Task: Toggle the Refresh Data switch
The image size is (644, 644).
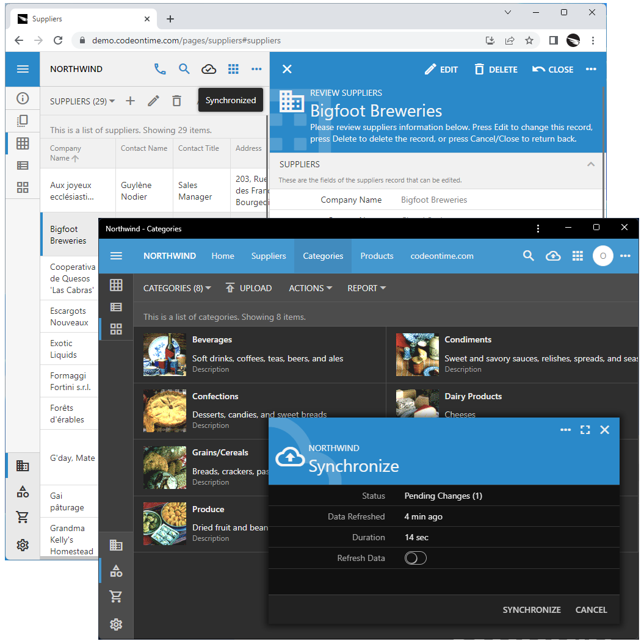Action: click(415, 558)
